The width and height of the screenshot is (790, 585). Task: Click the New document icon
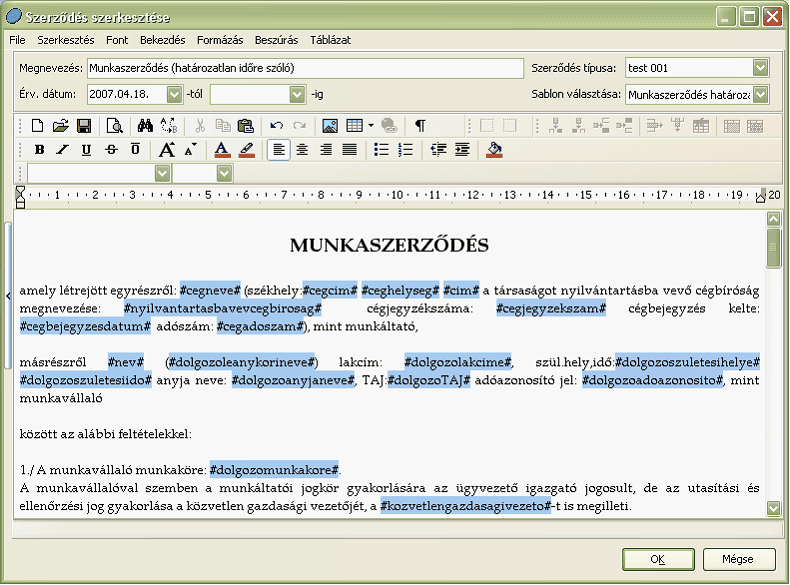[37, 125]
